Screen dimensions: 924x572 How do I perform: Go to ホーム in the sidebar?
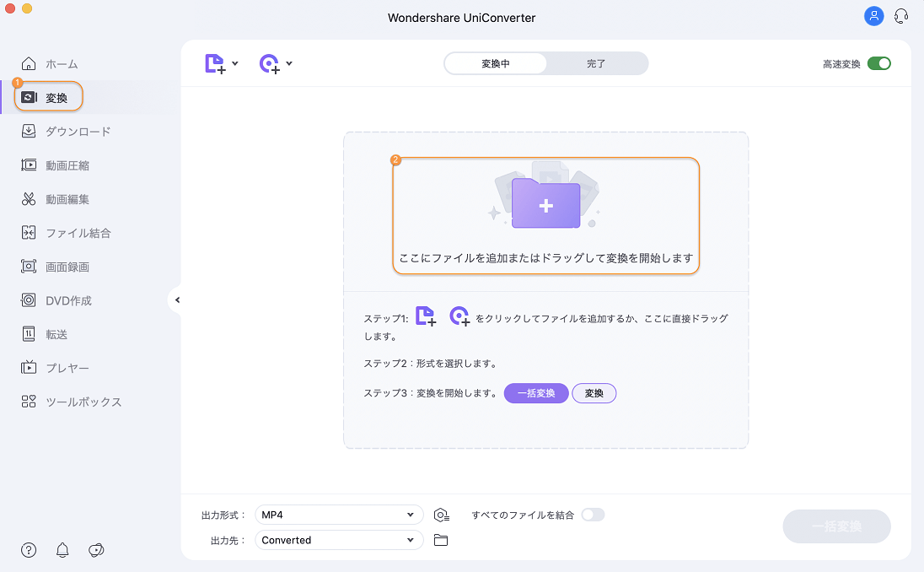(62, 63)
